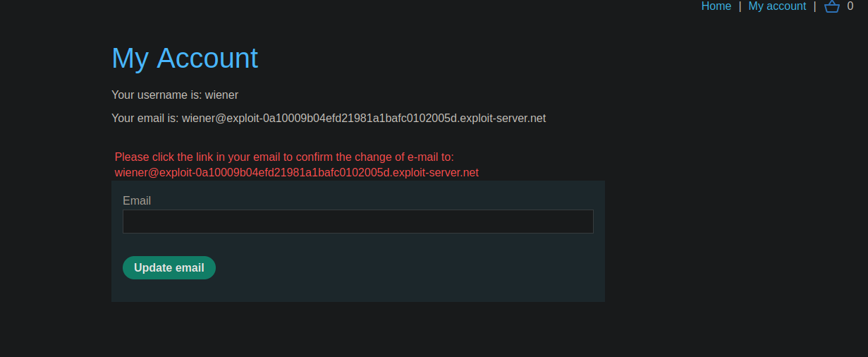This screenshot has height=357, width=868.
Task: Click the red 'Please click the link' message line
Action: 284,157
